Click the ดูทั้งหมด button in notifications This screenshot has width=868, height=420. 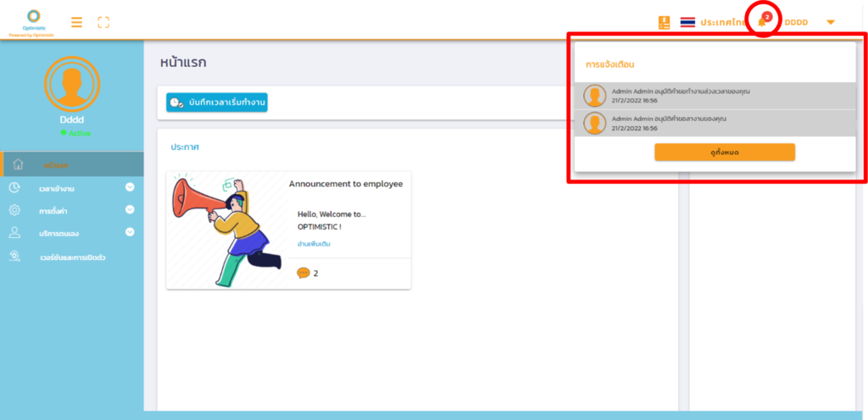(724, 152)
